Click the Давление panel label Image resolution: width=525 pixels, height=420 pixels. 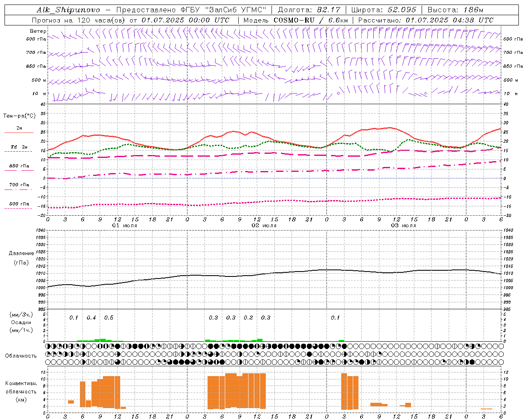coord(21,253)
